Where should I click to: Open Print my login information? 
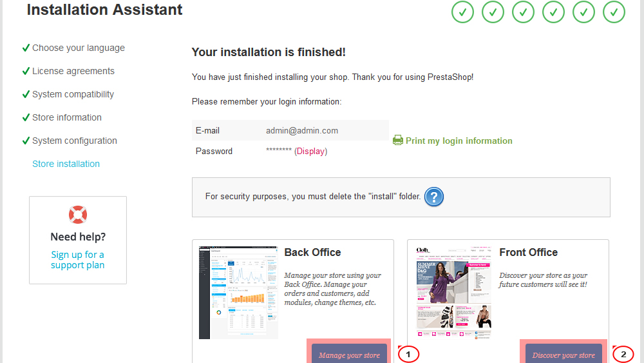[459, 141]
